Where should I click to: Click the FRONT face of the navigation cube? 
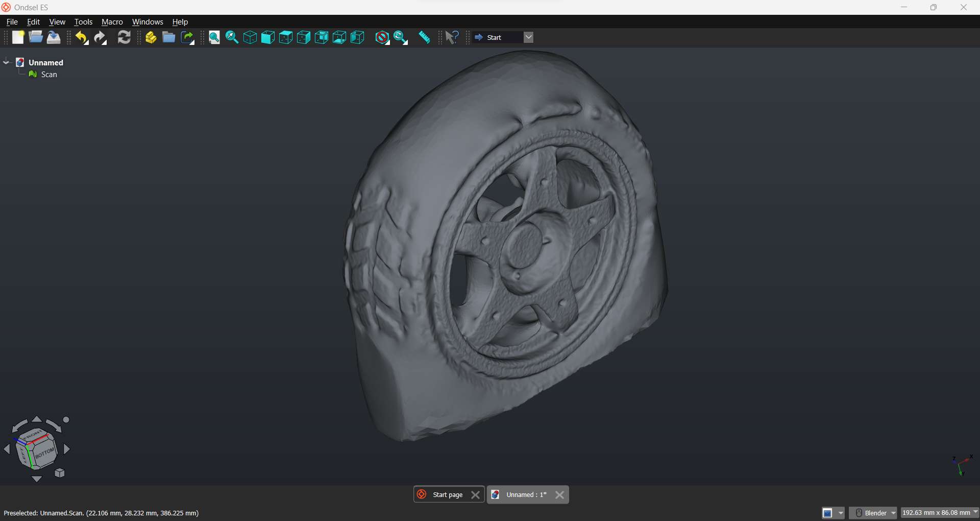click(34, 436)
